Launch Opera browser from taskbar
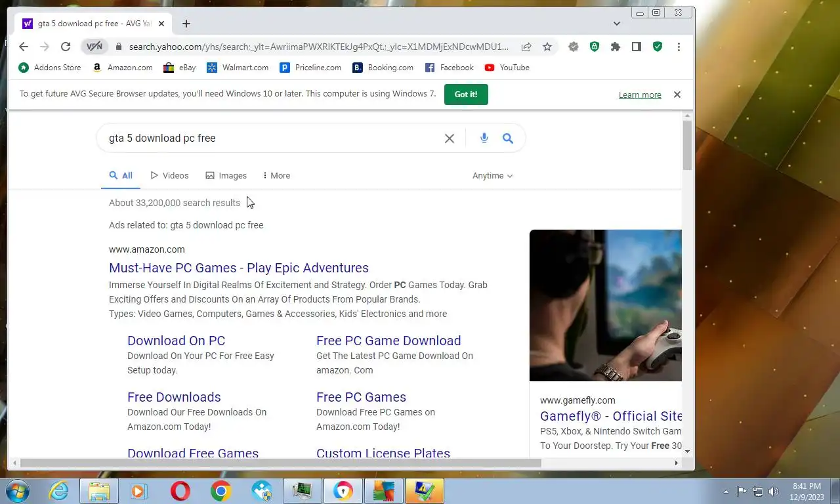 pyautogui.click(x=180, y=491)
